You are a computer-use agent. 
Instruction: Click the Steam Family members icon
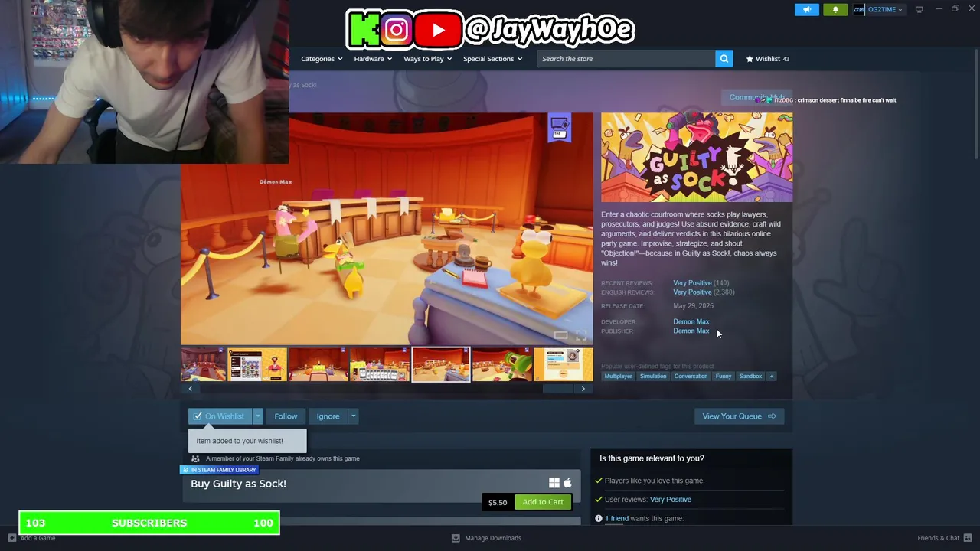[195, 458]
